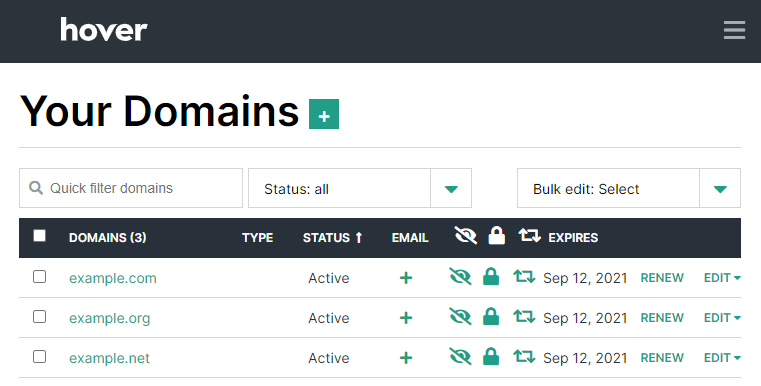
Task: Sort by the EXPIRES column header
Action: (x=573, y=237)
